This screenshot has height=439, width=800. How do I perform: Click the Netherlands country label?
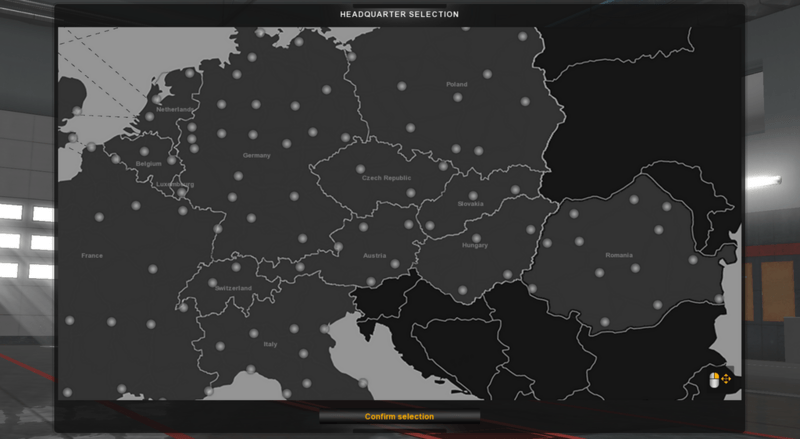(174, 109)
